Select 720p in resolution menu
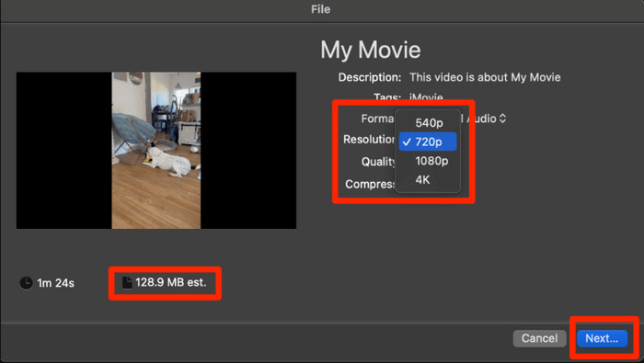This screenshot has width=644, height=363. click(x=428, y=142)
